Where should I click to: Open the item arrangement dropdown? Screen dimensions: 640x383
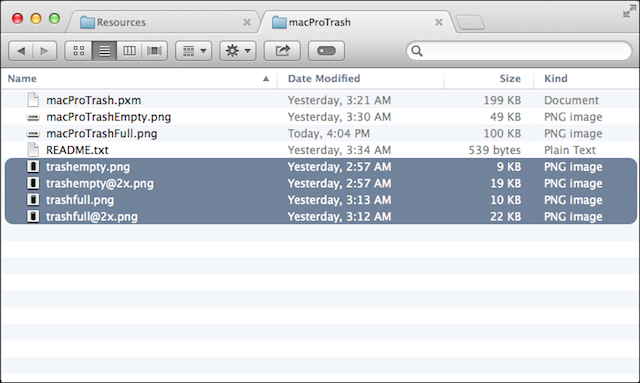[x=193, y=51]
